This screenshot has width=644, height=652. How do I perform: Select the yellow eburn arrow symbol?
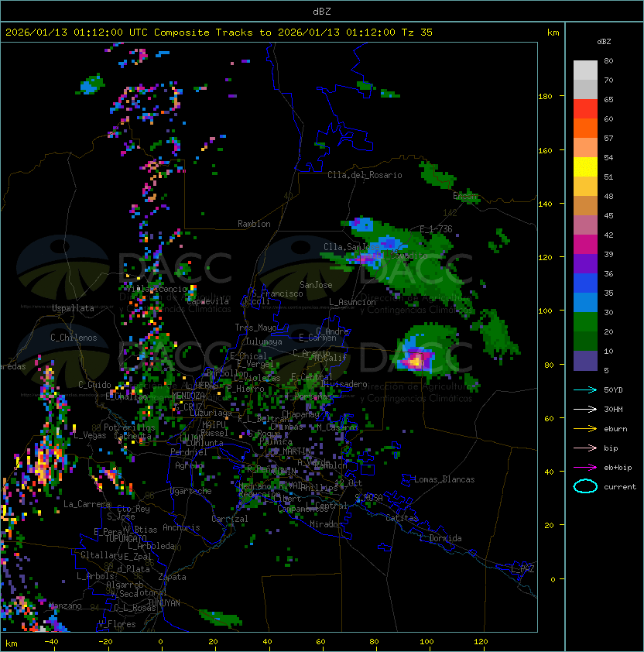click(585, 428)
